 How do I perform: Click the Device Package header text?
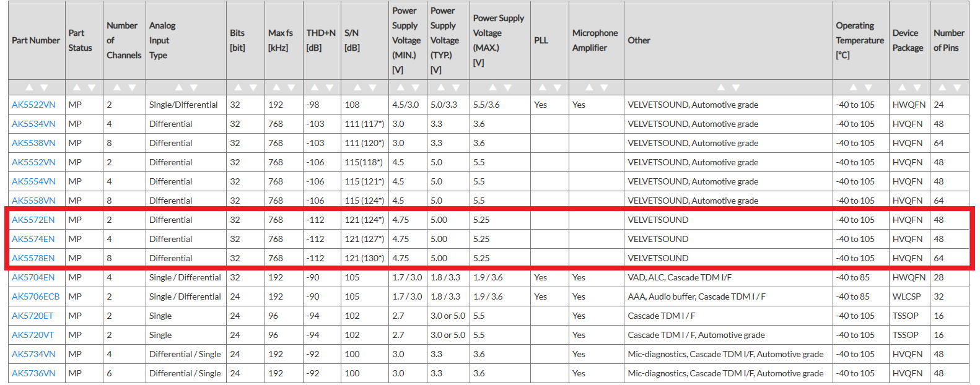[x=908, y=40]
